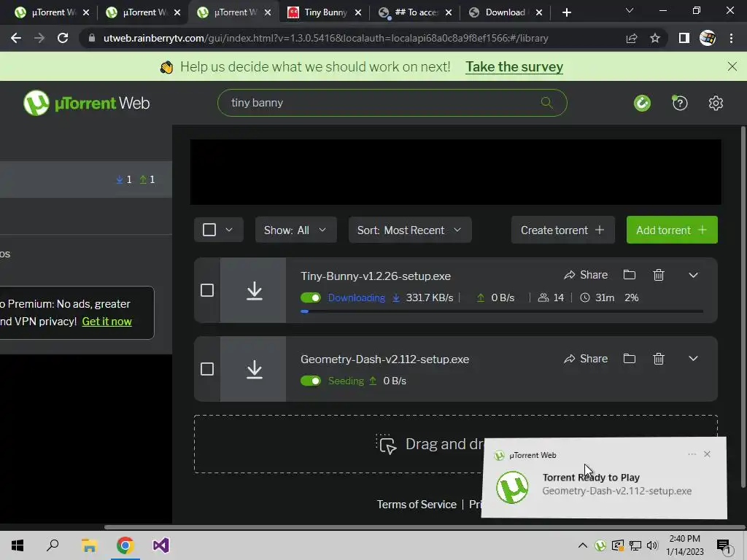Open Terms of Service link
This screenshot has height=560, width=747.
(417, 505)
